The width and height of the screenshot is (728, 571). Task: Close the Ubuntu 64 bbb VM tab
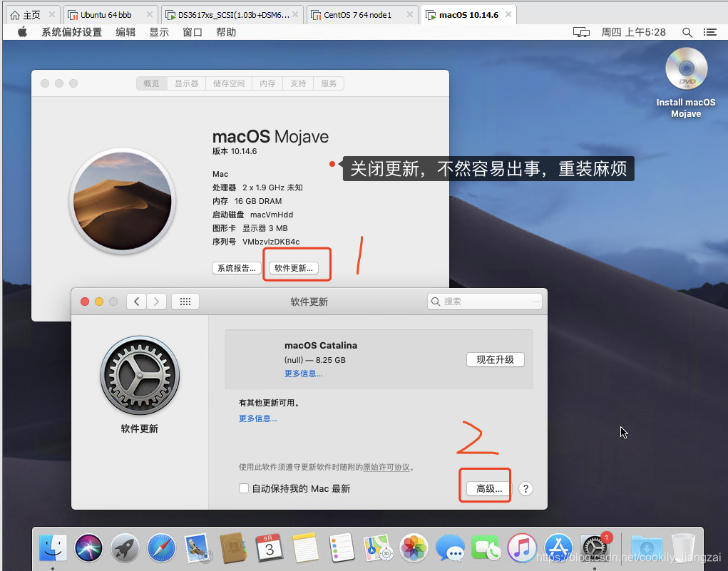point(150,14)
